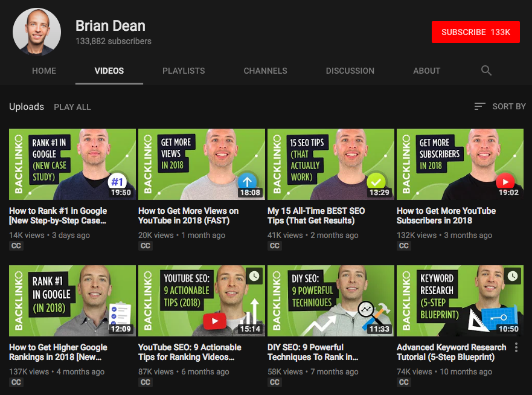
Task: Click Play All next to Uploads
Action: pos(72,107)
